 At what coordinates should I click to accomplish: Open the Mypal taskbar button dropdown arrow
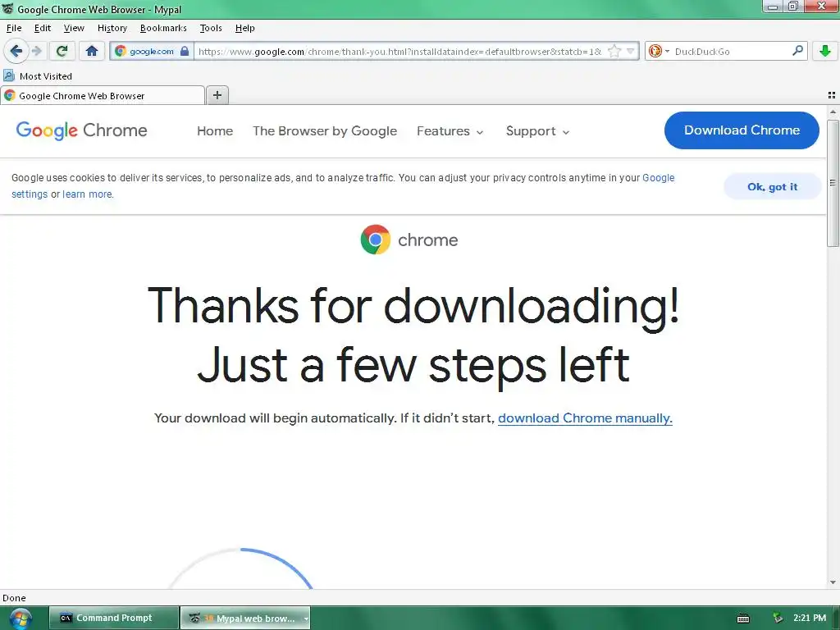point(306,619)
